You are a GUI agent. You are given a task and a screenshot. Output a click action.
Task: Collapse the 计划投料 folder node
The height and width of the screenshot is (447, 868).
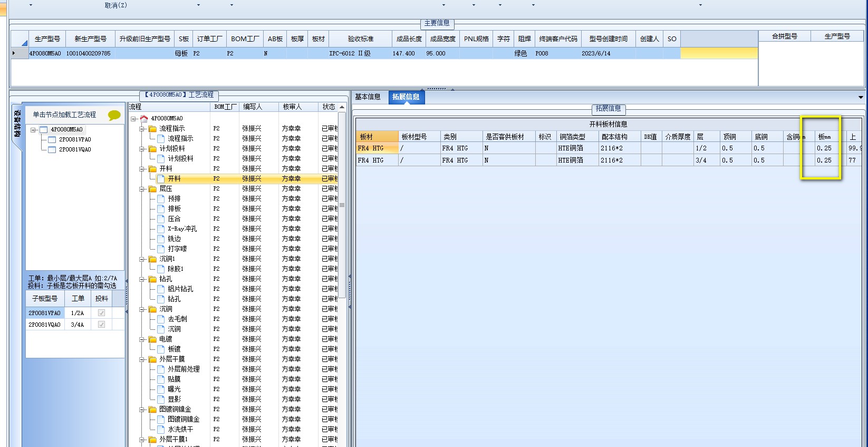pyautogui.click(x=142, y=149)
